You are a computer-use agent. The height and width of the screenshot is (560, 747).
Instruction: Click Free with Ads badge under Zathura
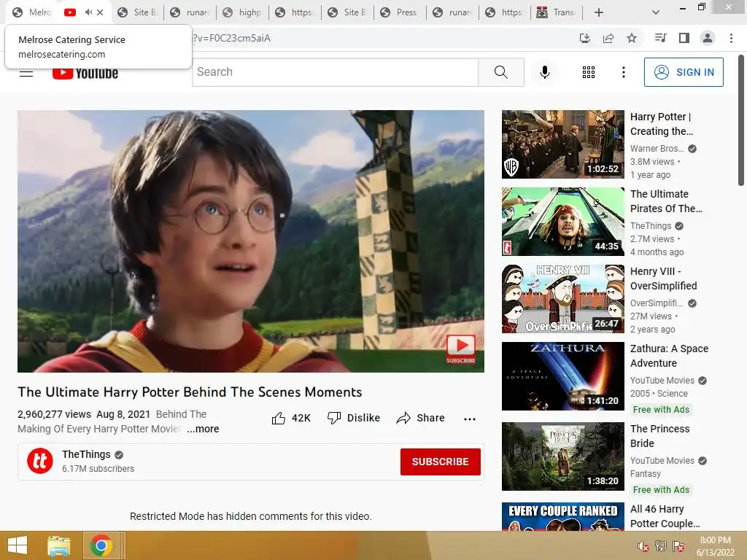(661, 410)
